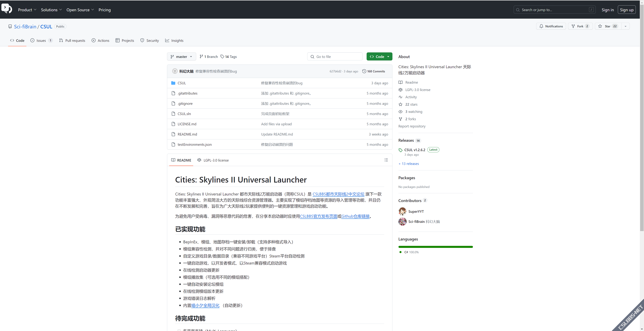Click the repository icon beside Sci-fiBrain
This screenshot has height=331, width=644.
point(10,26)
